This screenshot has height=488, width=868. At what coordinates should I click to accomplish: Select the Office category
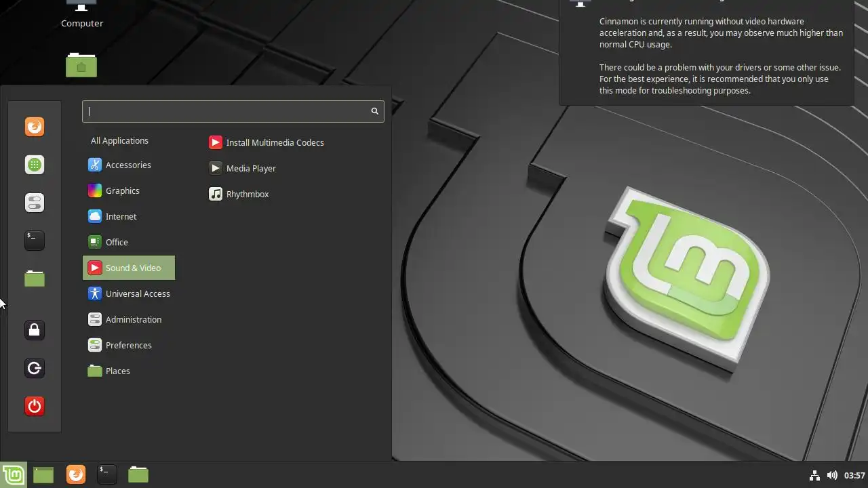coord(129,242)
